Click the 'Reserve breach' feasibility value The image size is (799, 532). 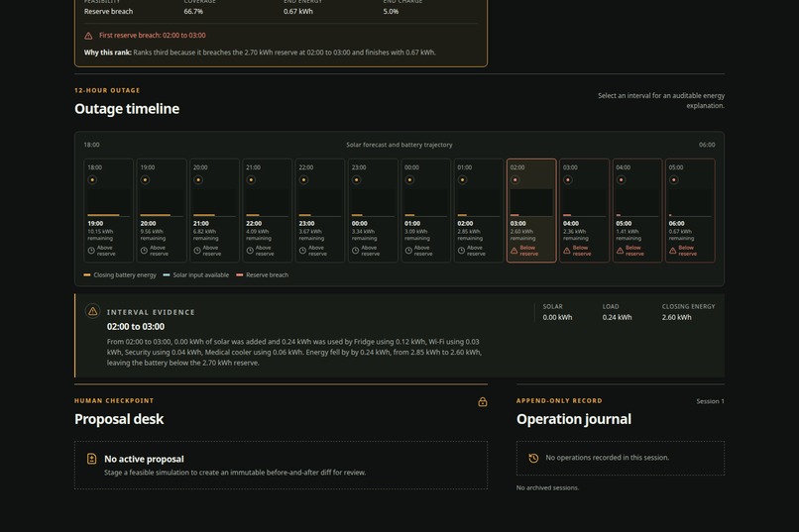coord(108,11)
